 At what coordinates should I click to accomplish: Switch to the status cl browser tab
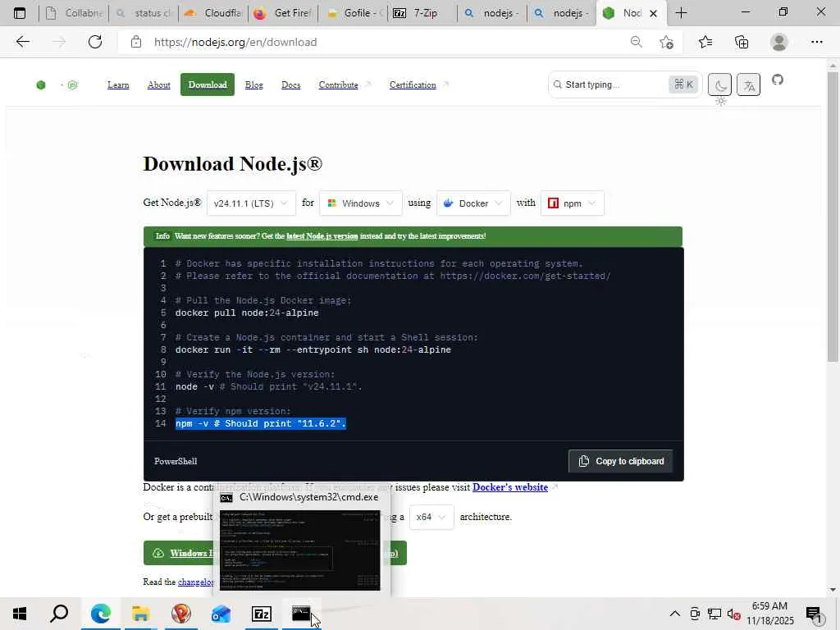tap(144, 13)
